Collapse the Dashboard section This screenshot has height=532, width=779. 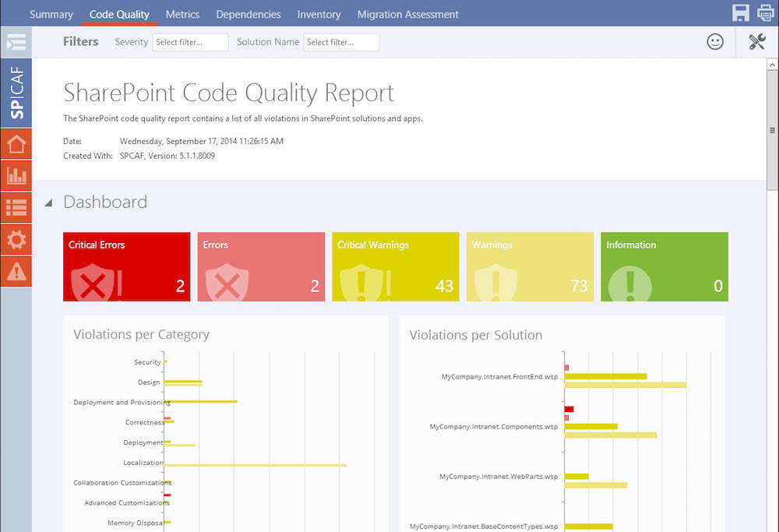48,203
